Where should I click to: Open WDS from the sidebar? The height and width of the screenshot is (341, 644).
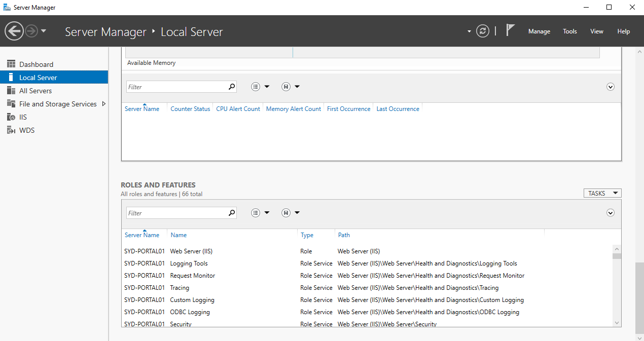click(x=27, y=130)
